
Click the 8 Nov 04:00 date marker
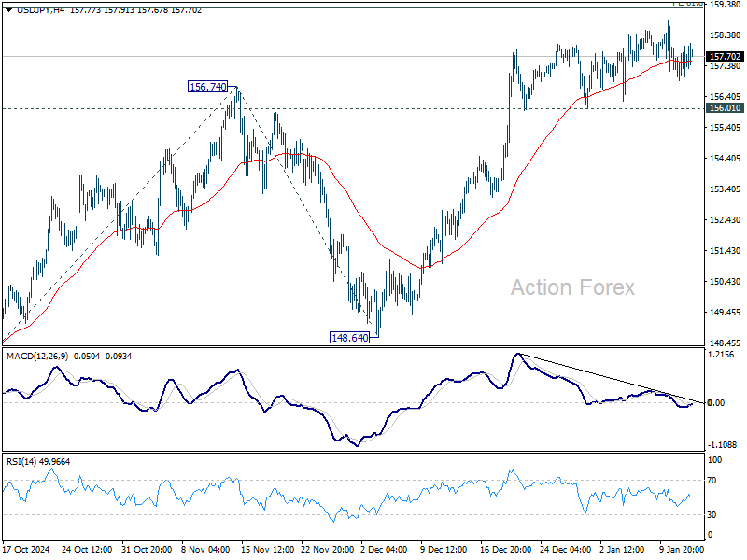205,549
